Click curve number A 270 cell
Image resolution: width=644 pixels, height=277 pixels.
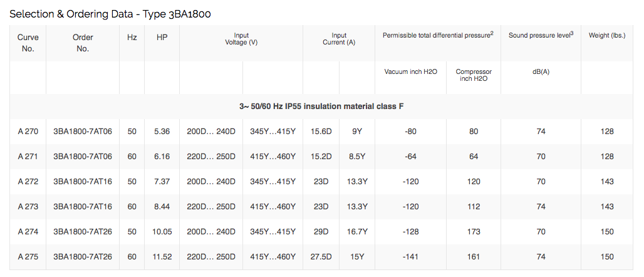pos(28,132)
